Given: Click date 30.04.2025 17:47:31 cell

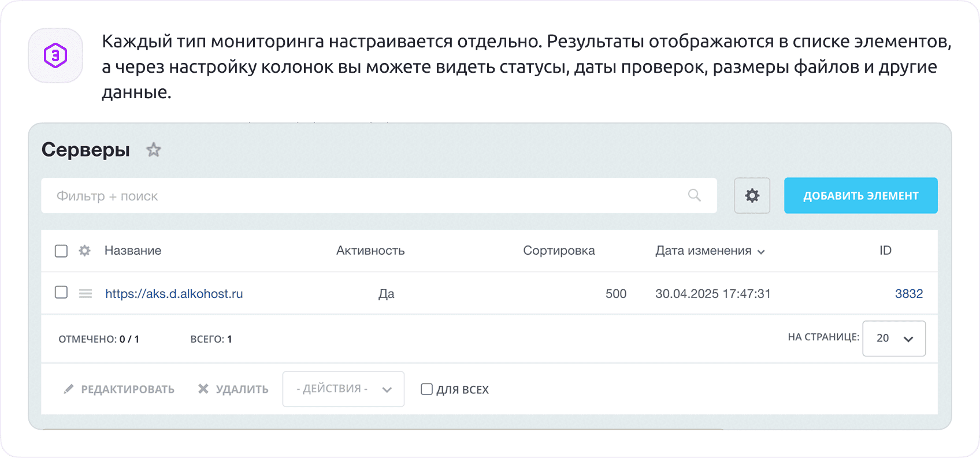Looking at the screenshot, I should pyautogui.click(x=713, y=293).
